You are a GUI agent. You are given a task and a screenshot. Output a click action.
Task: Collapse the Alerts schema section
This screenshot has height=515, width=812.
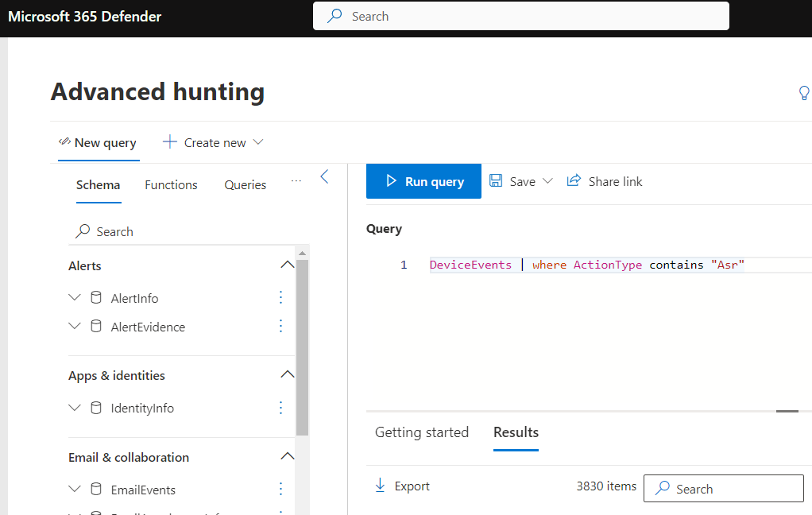(288, 265)
